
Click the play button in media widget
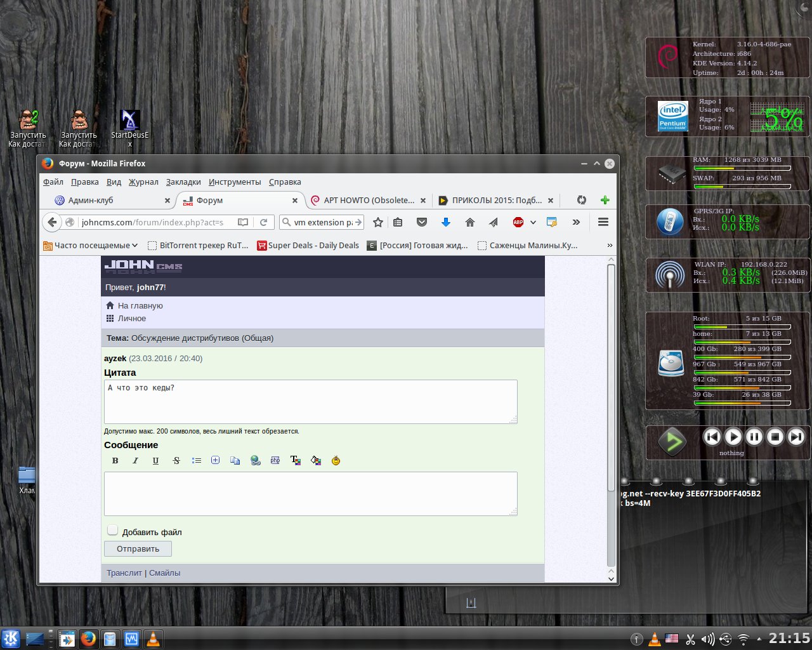(x=733, y=437)
